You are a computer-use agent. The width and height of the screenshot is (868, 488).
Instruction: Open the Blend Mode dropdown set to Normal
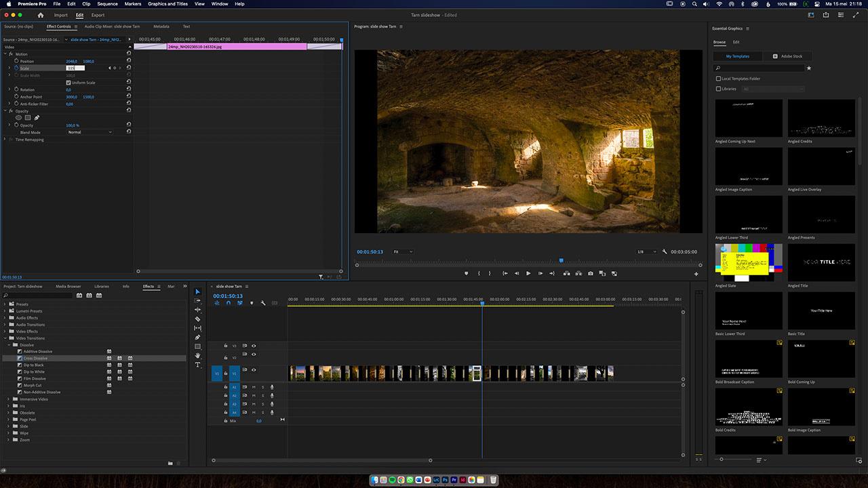[90, 132]
